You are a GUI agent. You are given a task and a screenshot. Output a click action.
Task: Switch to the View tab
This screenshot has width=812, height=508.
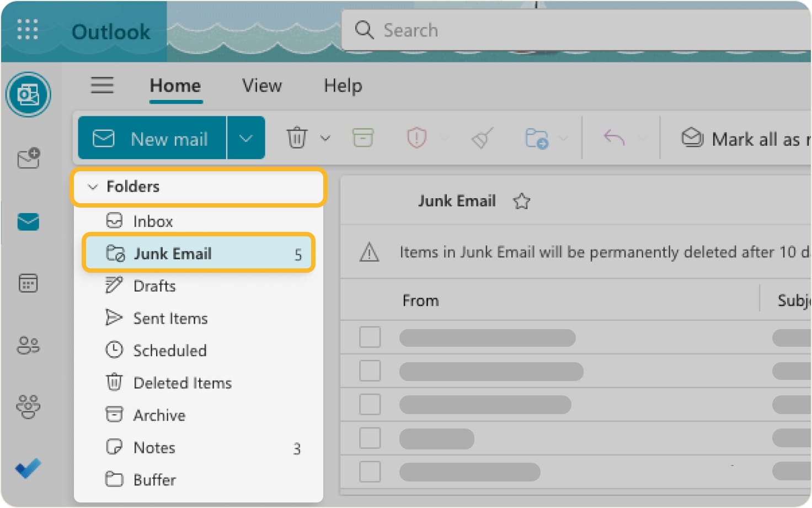(x=261, y=86)
